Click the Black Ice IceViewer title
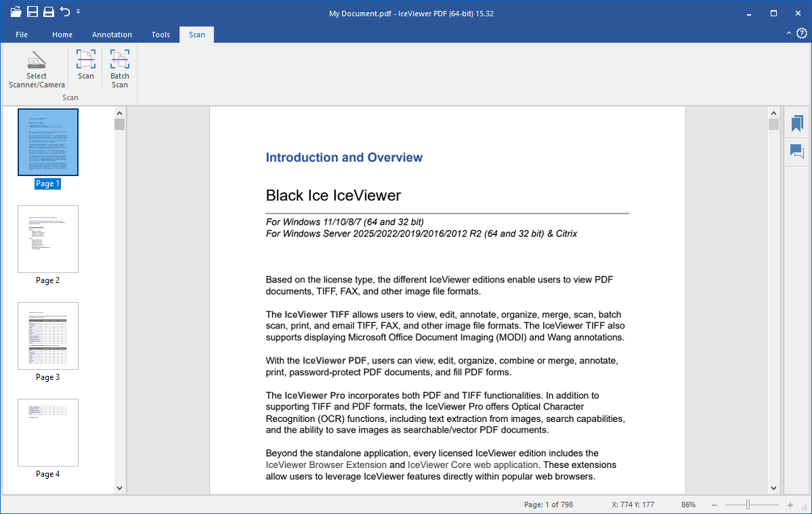The width and height of the screenshot is (812, 514). pos(333,195)
